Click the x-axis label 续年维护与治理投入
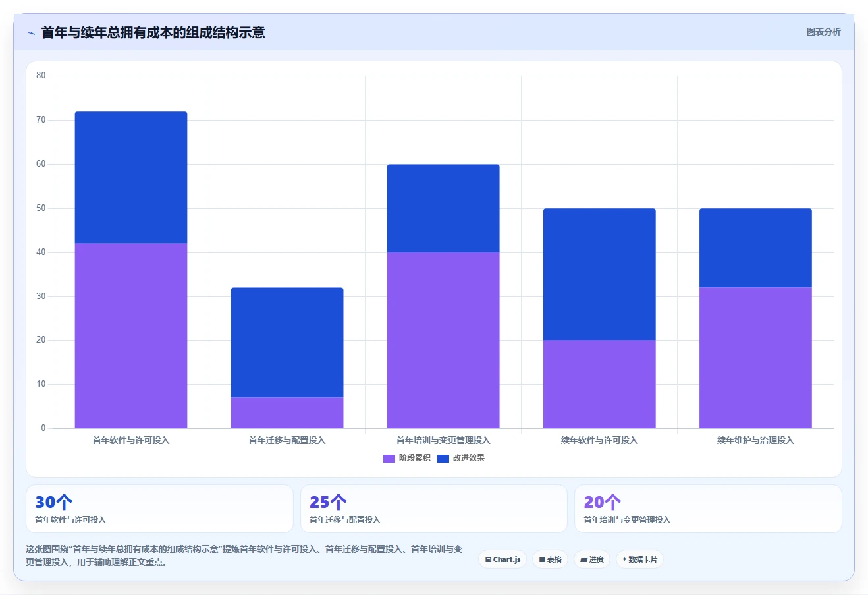Image resolution: width=868 pixels, height=595 pixels. pyautogui.click(x=755, y=440)
